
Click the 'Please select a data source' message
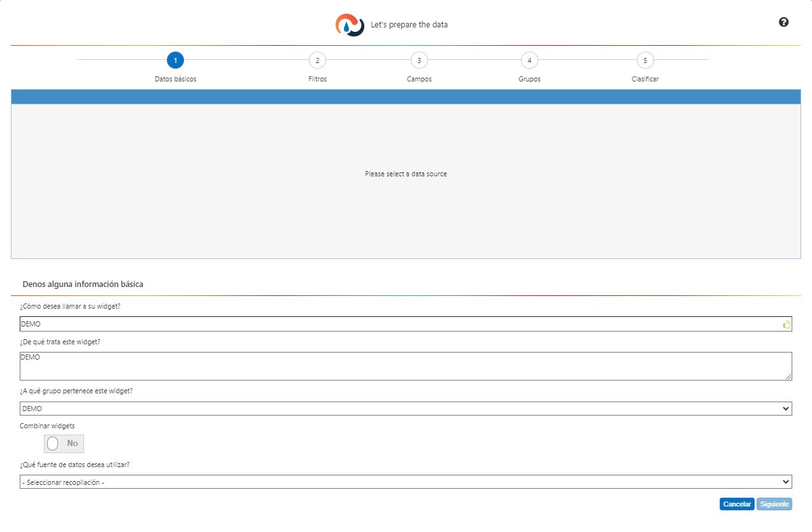click(x=406, y=174)
